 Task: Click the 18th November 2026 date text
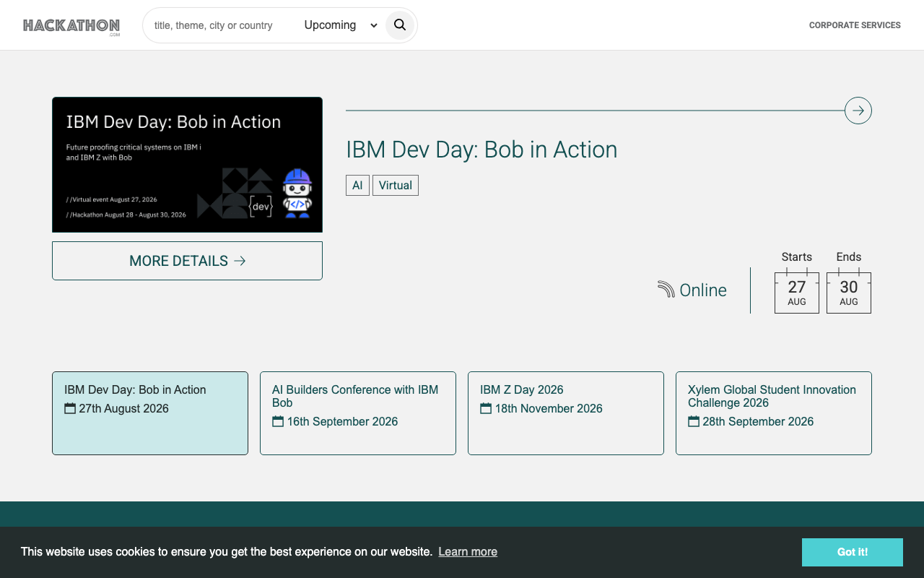549,409
